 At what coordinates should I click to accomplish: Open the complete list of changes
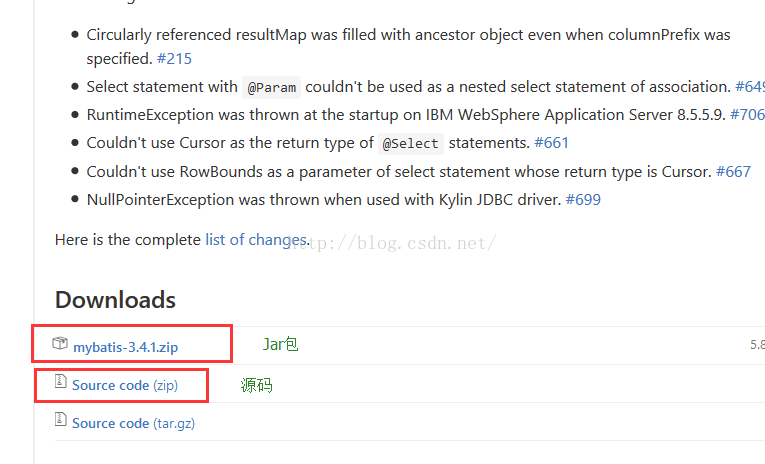257,240
